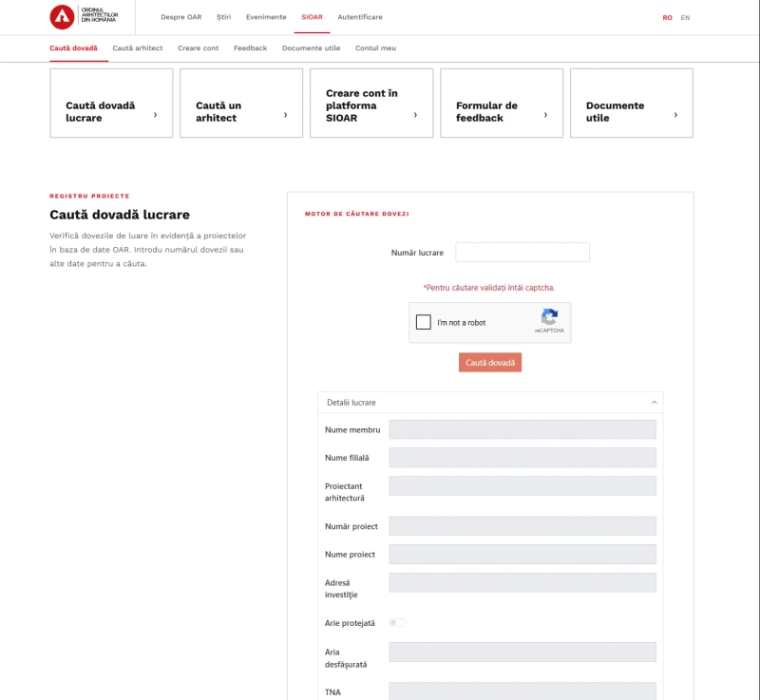Switch to the Caută arhitect tab
The width and height of the screenshot is (760, 700).
click(x=138, y=47)
